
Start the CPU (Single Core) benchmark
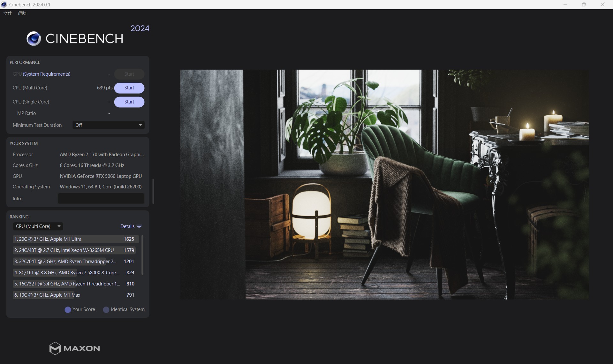(129, 102)
